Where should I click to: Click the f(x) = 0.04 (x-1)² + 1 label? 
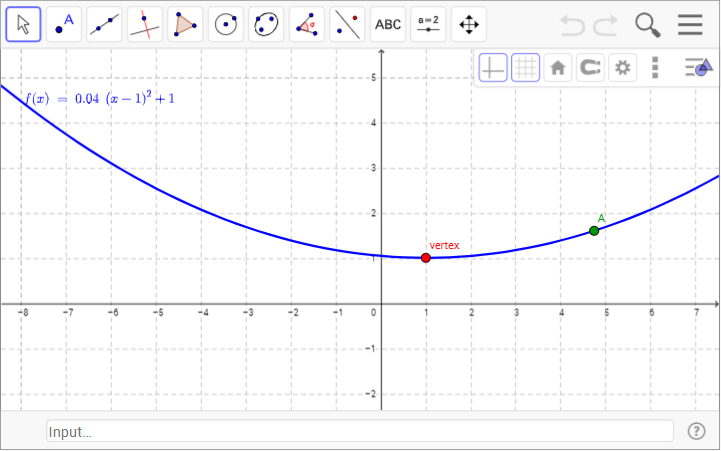point(100,98)
